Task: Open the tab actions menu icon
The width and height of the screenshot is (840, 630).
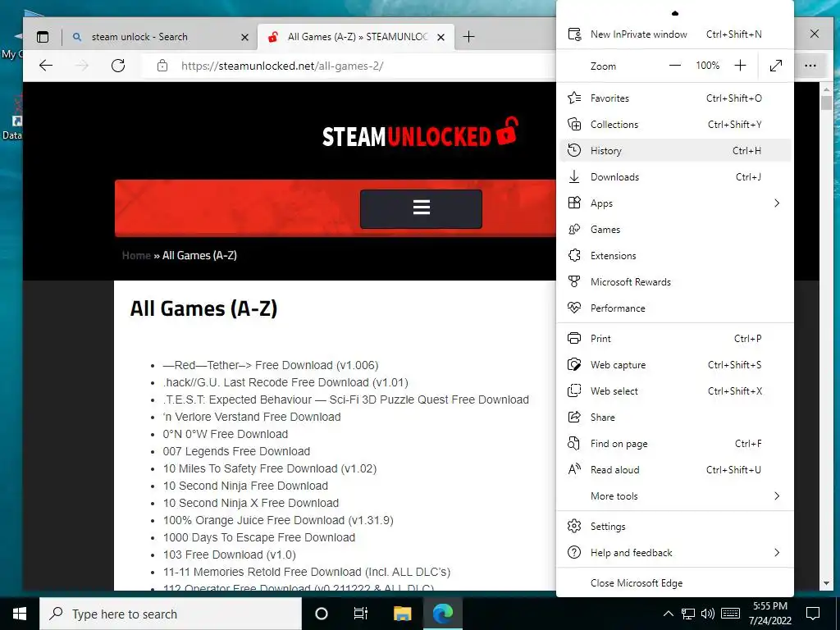Action: coord(43,37)
